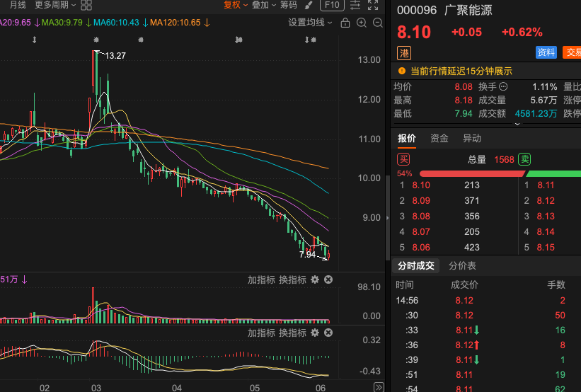The image size is (581, 392).
Task: Open the multi-chart grid layout icon
Action: click(x=86, y=5)
